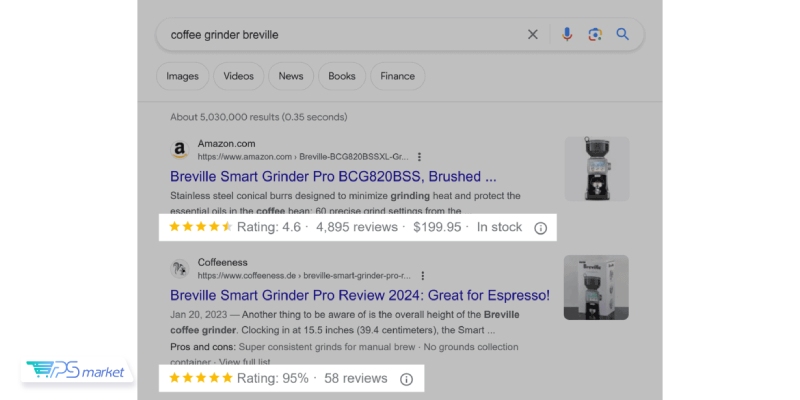The image size is (800, 400).
Task: Switch to the Images filter
Action: pos(182,76)
